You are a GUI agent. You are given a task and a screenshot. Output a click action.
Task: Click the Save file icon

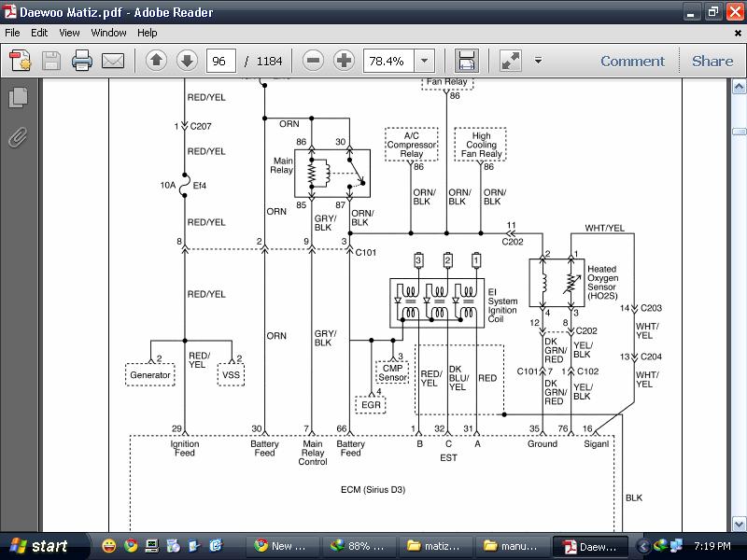coord(51,62)
